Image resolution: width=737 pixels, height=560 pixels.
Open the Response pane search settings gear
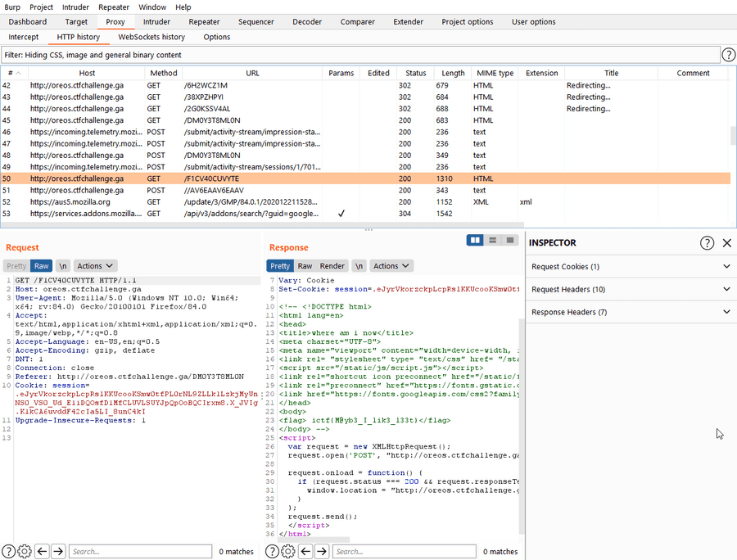[289, 551]
